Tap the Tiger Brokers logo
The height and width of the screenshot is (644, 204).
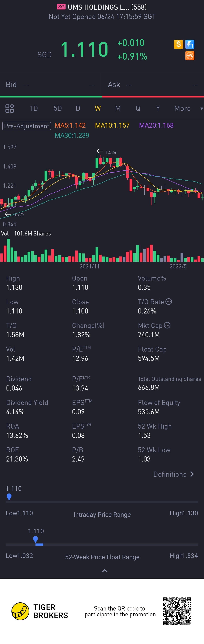point(20,611)
